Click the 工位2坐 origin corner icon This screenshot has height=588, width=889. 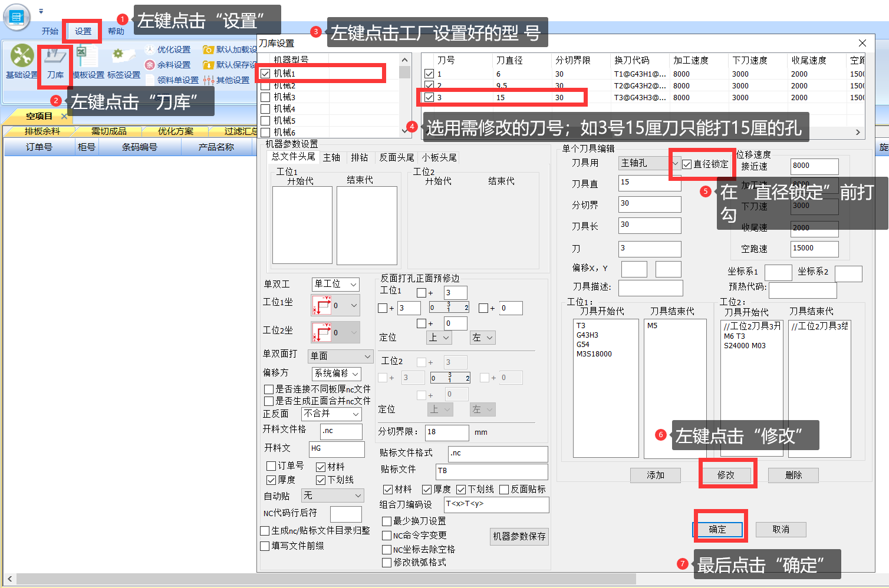coord(321,332)
